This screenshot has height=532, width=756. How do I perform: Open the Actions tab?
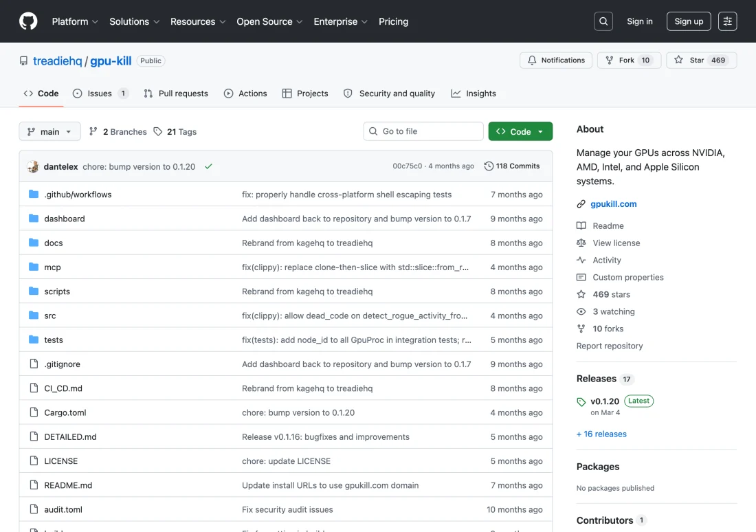click(x=245, y=93)
